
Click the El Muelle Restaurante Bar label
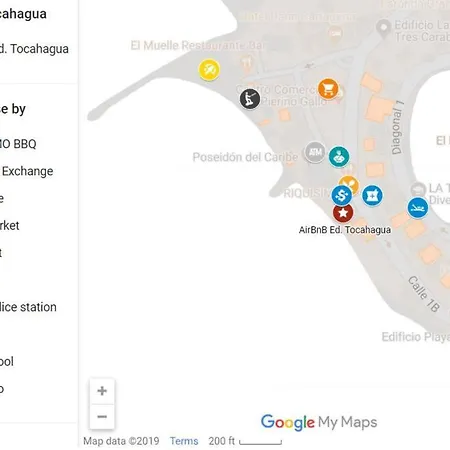click(198, 45)
